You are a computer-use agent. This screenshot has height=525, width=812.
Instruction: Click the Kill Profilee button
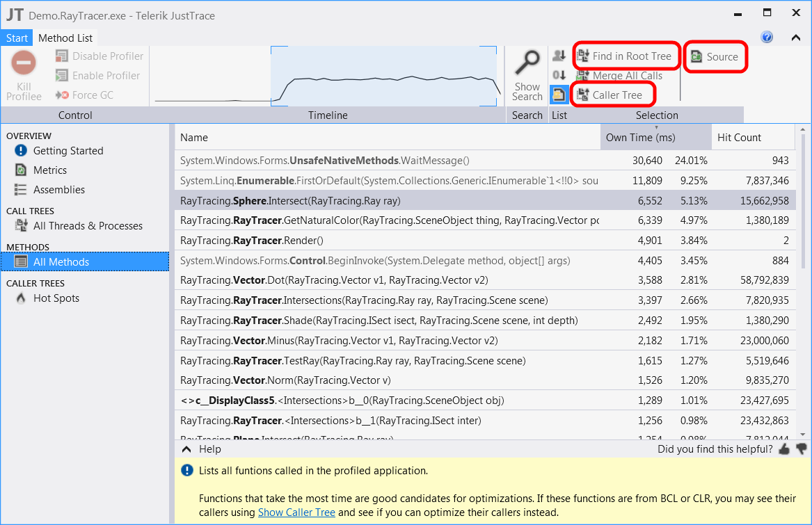pyautogui.click(x=23, y=75)
